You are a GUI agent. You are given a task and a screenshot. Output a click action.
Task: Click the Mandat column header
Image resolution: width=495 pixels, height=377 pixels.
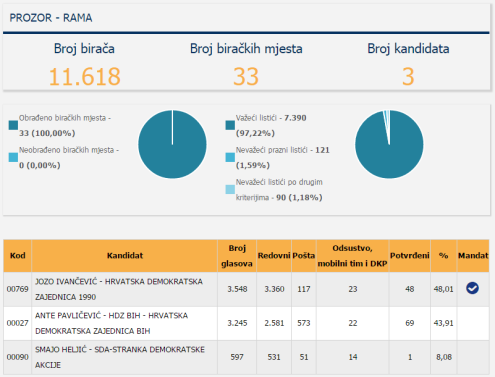[x=473, y=256]
